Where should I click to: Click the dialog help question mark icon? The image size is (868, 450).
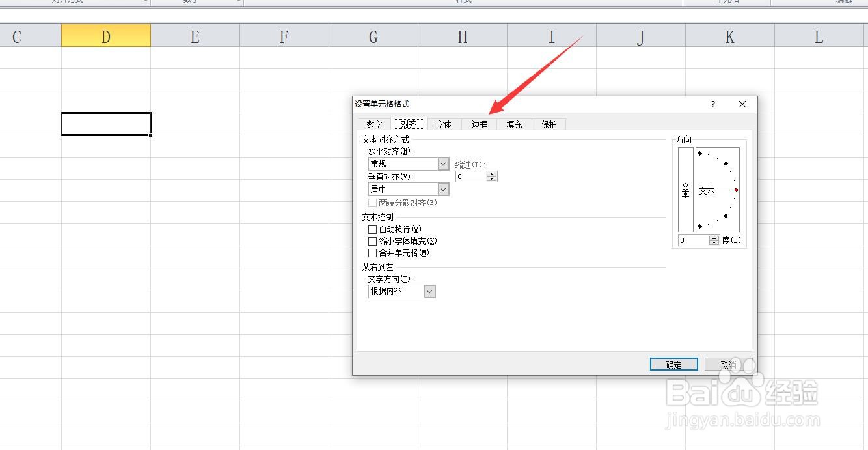click(x=712, y=104)
